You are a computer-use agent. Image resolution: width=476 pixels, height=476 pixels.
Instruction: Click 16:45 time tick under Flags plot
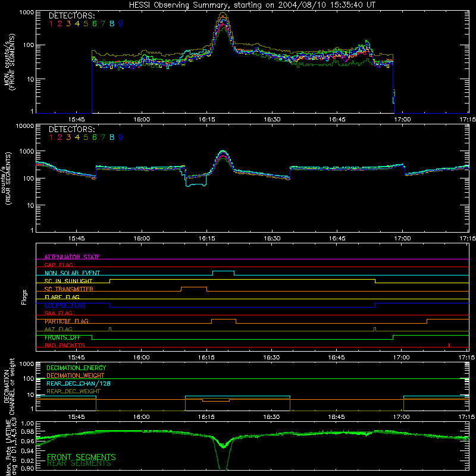336,358
